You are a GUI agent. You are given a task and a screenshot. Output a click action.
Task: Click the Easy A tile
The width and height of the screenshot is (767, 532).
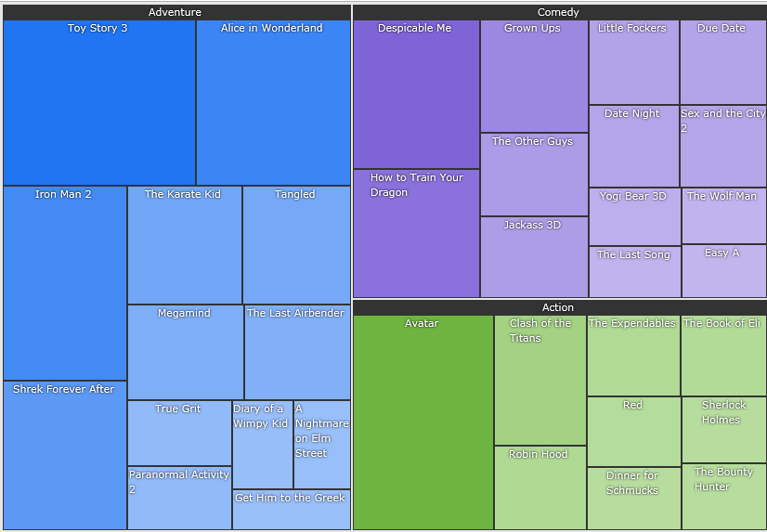(724, 271)
